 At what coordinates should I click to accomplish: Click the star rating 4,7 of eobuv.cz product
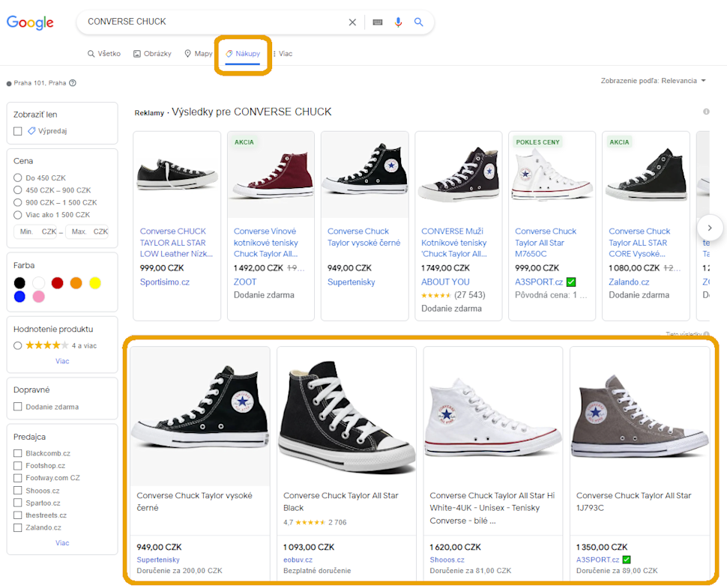(x=310, y=522)
